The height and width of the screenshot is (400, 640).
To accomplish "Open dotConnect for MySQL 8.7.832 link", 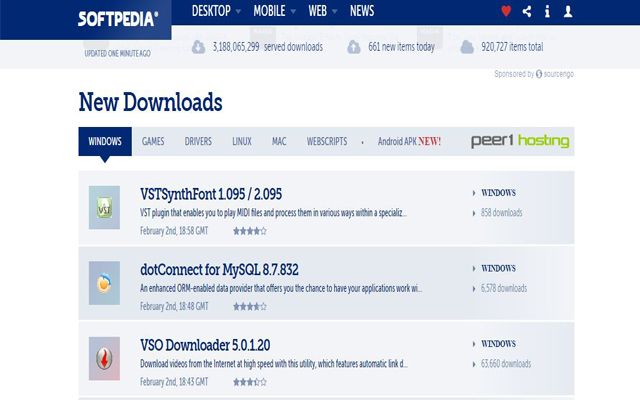I will point(219,269).
